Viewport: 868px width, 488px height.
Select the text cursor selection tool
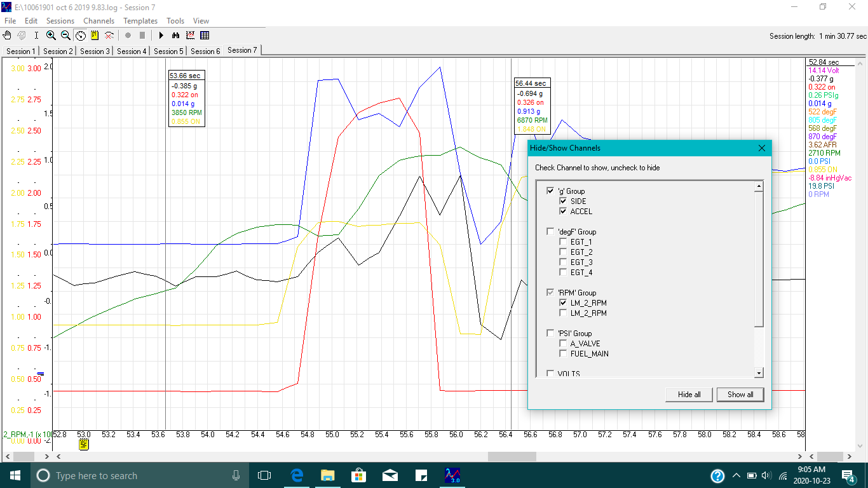pyautogui.click(x=36, y=36)
